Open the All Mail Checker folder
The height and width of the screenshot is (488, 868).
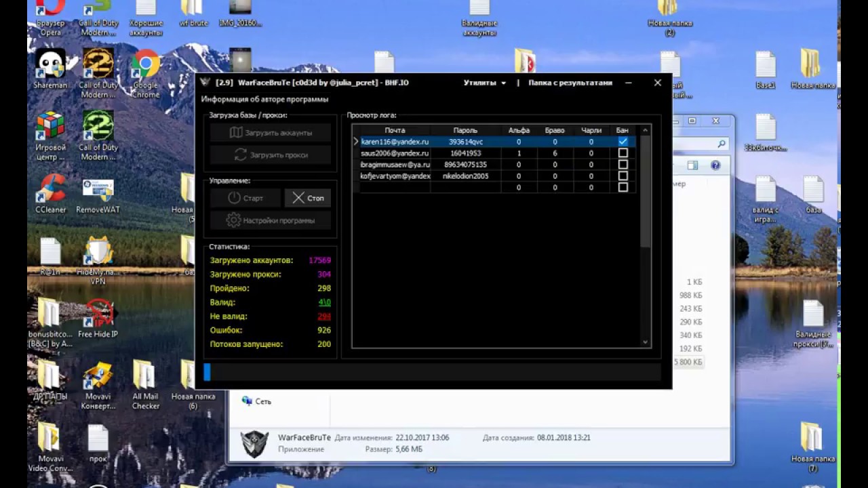(x=145, y=385)
